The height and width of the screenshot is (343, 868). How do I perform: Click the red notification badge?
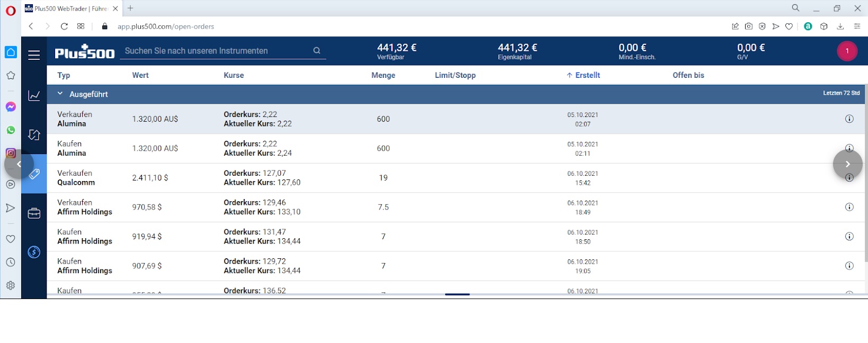[x=847, y=51]
